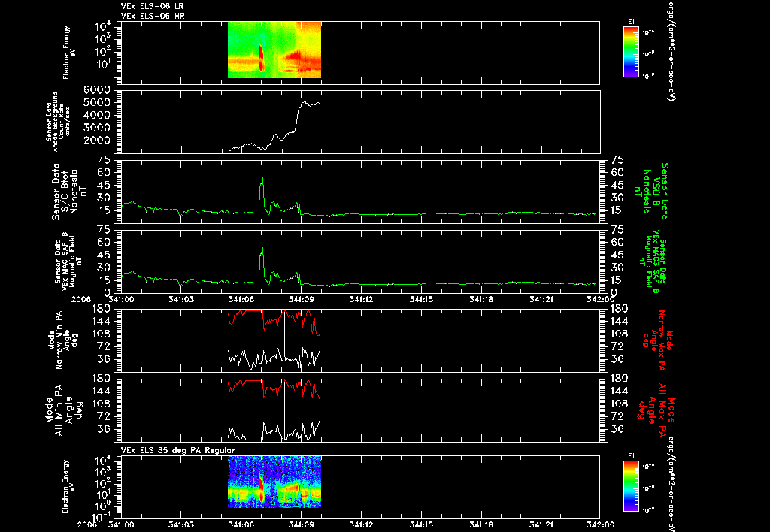Click the '2000' tick on count rate axis
The height and width of the screenshot is (532, 770).
click(x=97, y=141)
